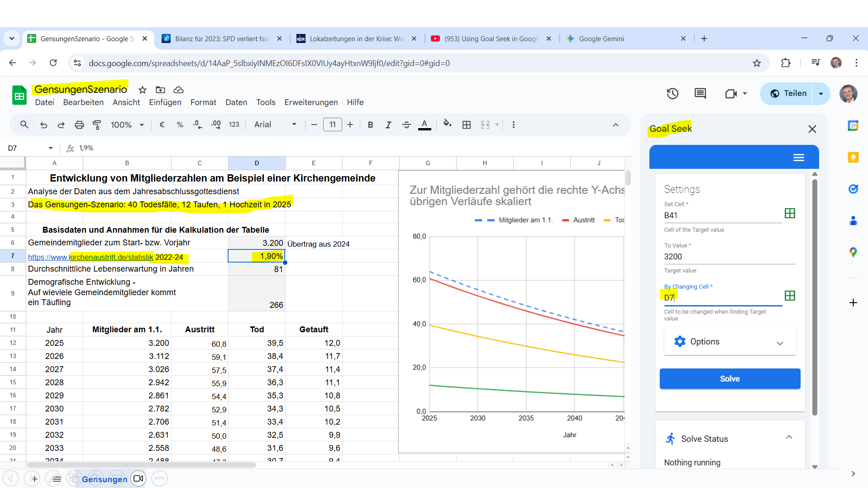Toggle strikethrough formatting
The width and height of the screenshot is (868, 488).
pos(406,125)
